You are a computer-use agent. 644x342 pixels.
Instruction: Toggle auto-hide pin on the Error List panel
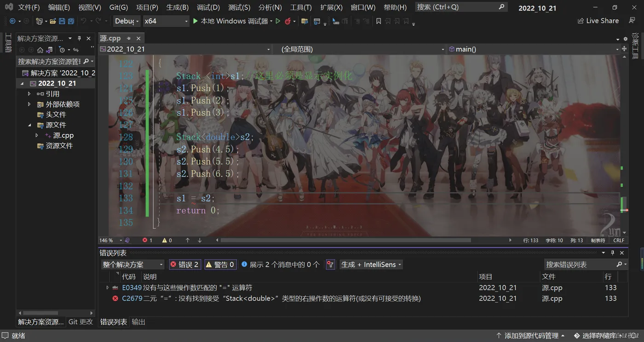tap(613, 253)
